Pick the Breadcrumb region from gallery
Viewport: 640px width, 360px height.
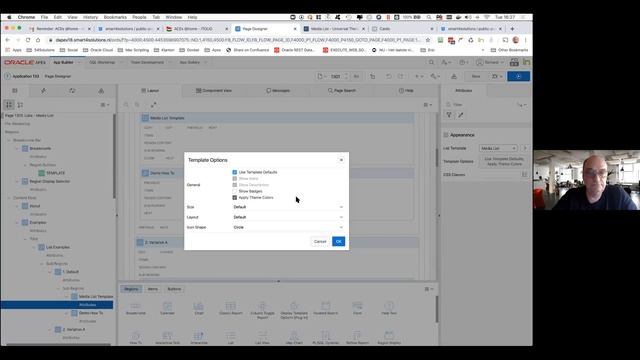[136, 308]
